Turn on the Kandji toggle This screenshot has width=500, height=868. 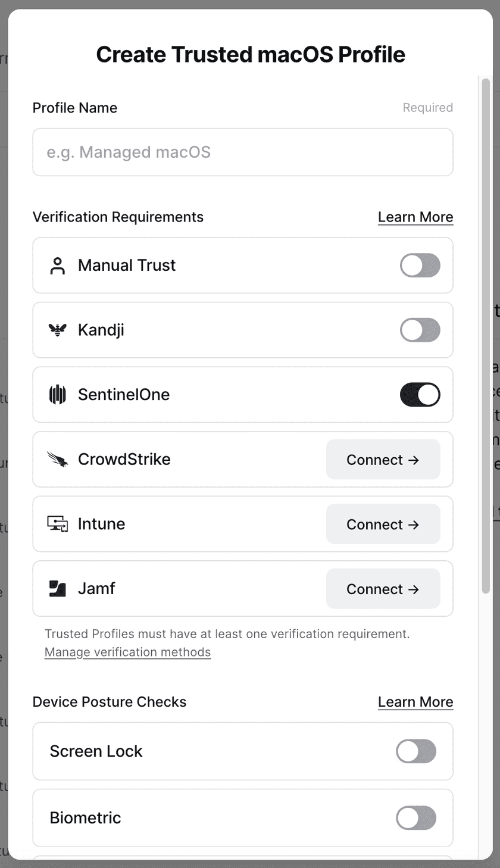[x=420, y=330]
